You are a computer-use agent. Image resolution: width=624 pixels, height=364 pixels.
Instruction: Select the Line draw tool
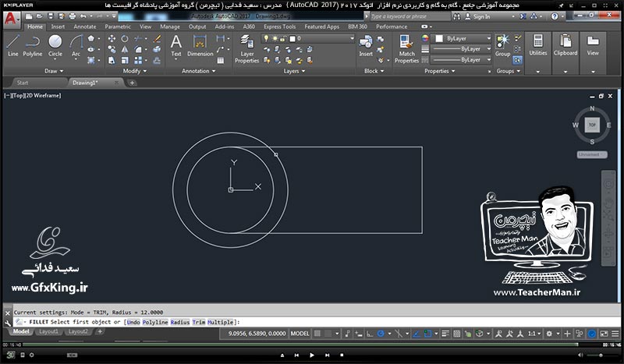click(12, 45)
